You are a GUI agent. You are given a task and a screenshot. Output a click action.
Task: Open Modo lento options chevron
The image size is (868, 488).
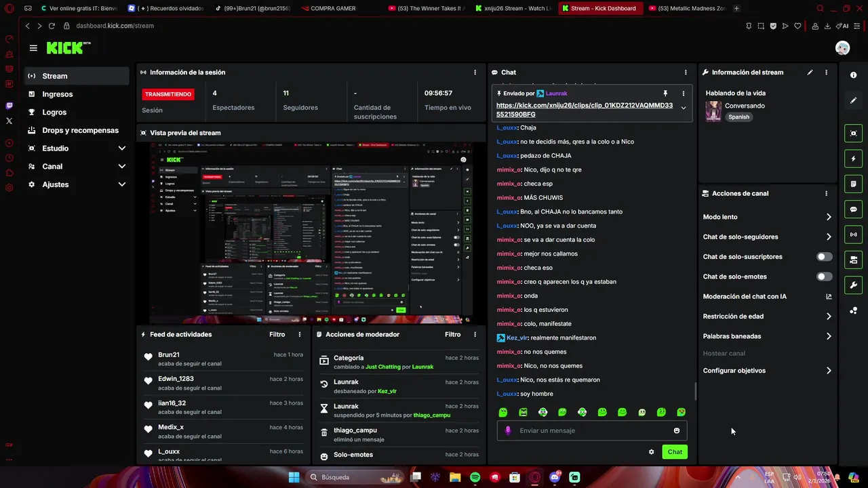pyautogui.click(x=829, y=217)
